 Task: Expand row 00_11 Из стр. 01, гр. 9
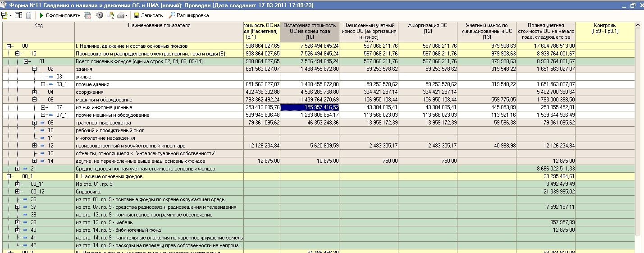[17, 184]
